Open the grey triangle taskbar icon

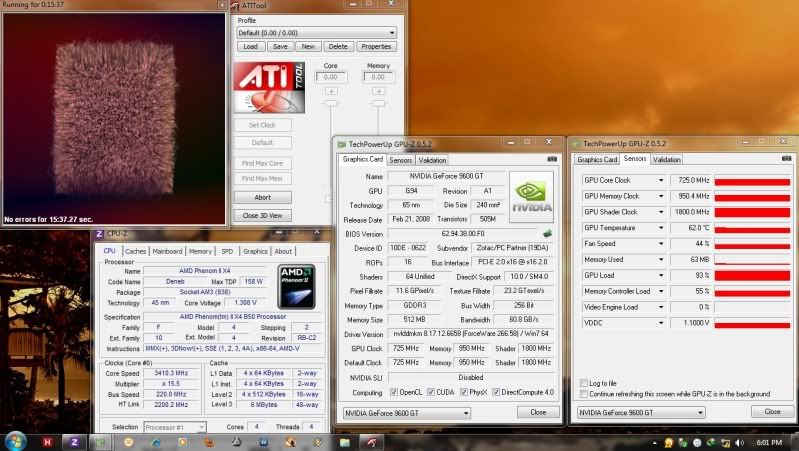point(236,442)
